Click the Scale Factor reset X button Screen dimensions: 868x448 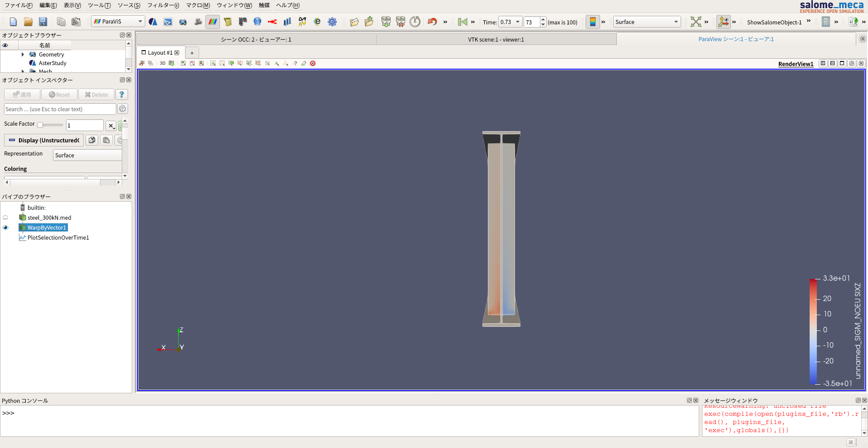click(111, 125)
